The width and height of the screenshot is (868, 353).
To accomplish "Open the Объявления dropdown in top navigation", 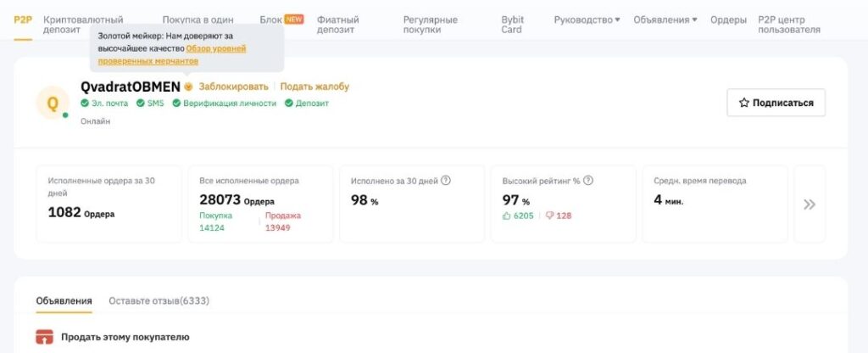I will 665,20.
